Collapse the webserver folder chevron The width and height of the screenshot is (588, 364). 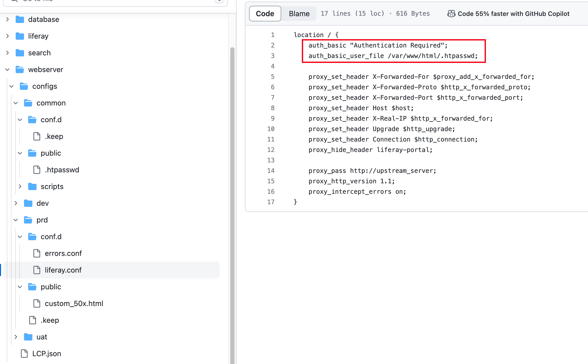8,70
